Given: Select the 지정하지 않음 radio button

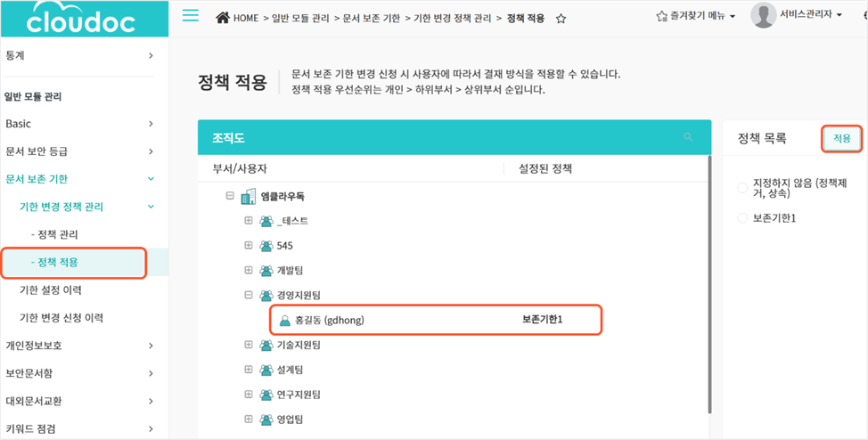Looking at the screenshot, I should pyautogui.click(x=742, y=187).
